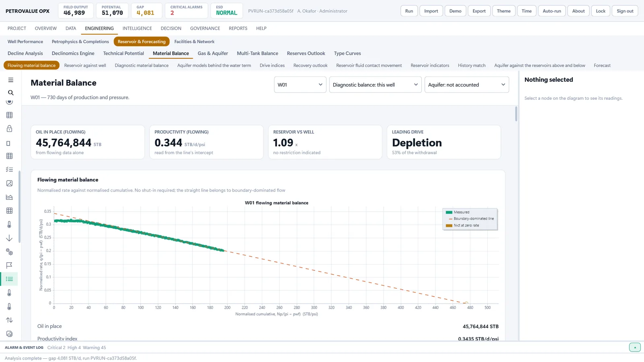644x362 pixels.
Task: Open the Well Performance section
Action: 25,42
